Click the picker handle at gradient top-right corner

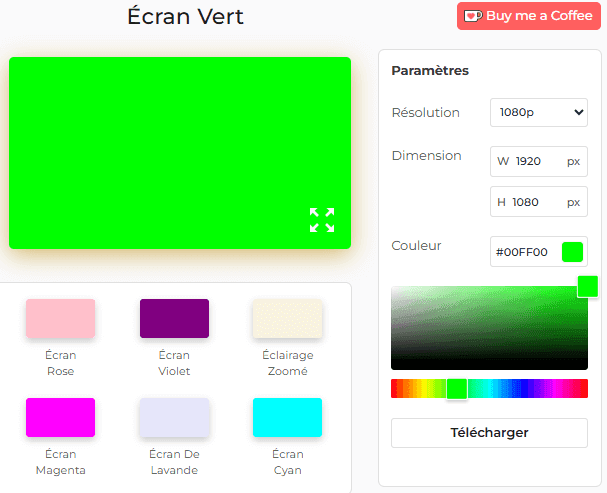[587, 286]
